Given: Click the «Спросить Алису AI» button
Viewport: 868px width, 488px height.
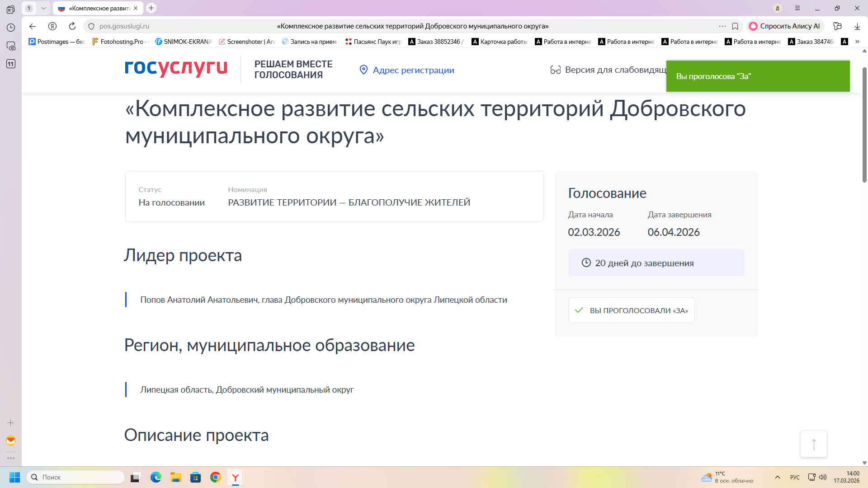Looking at the screenshot, I should coord(785,26).
